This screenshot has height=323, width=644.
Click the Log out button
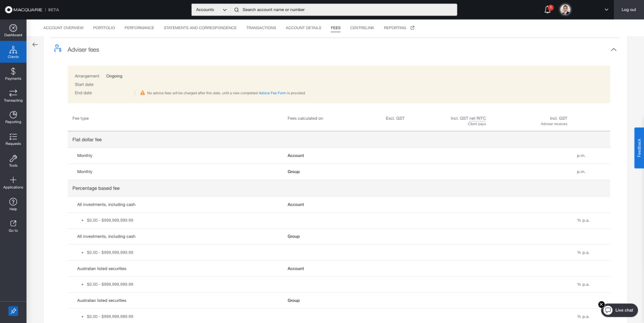point(629,10)
